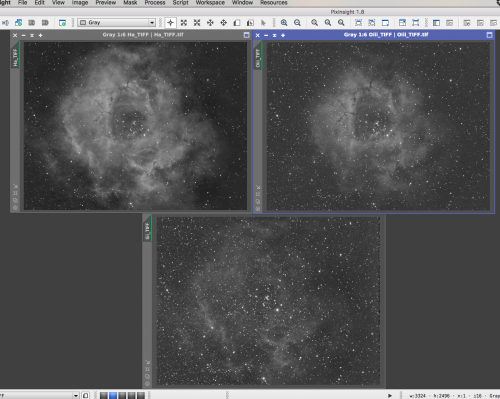Select the Readout mode crosshair tool
Viewport: 500px width, 399px height.
[170, 23]
